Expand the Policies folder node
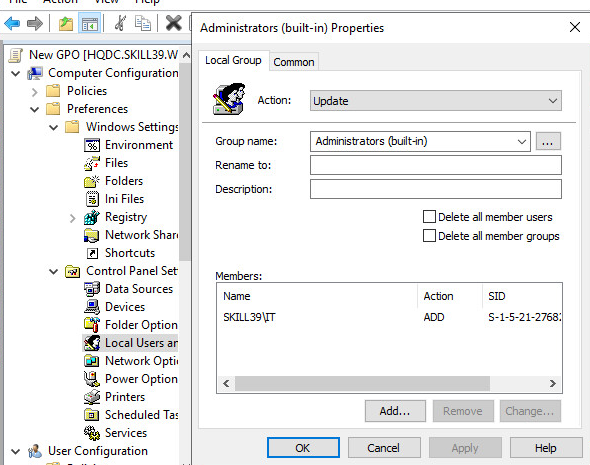Viewport: 590px width, 465px height. click(x=35, y=91)
